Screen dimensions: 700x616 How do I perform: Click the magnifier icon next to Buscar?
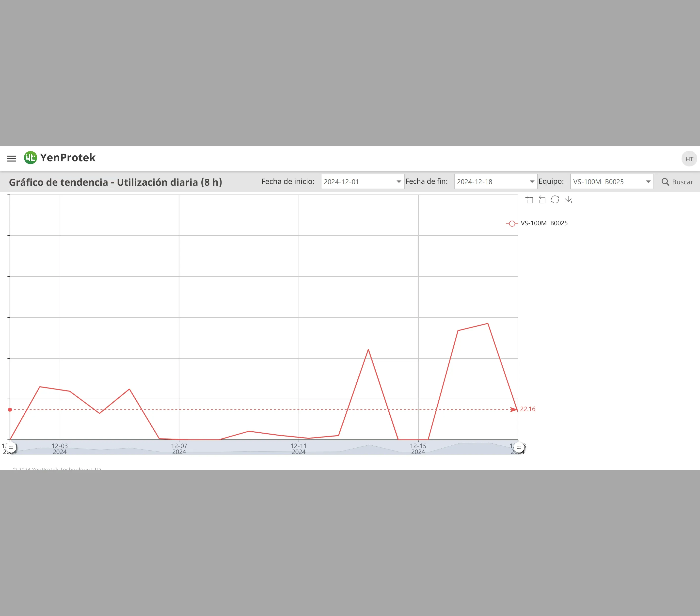coord(665,182)
